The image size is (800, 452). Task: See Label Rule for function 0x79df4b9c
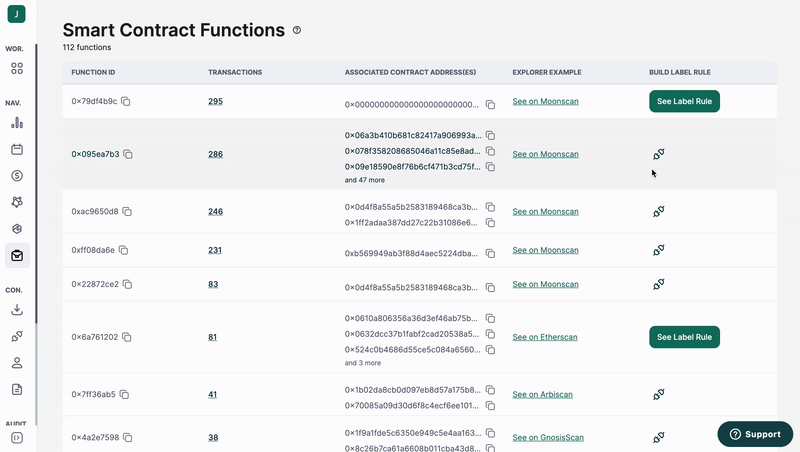pos(684,102)
